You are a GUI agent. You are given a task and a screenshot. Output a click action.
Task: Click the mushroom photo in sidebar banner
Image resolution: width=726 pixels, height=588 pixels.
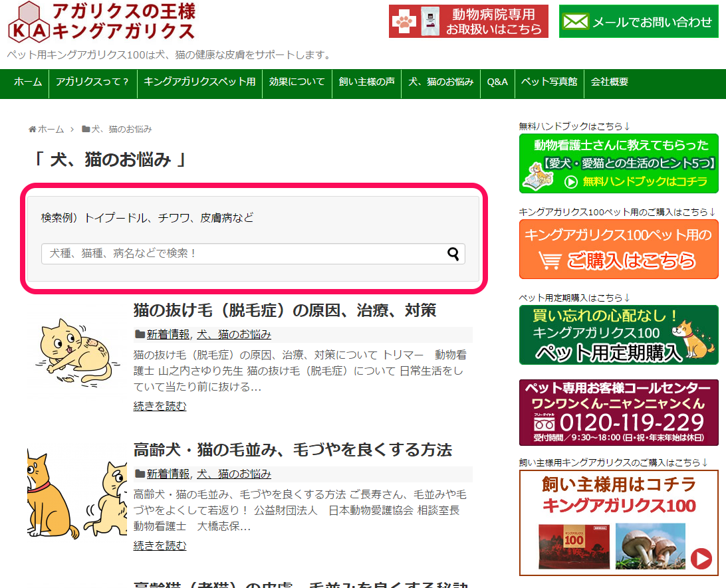[x=650, y=546]
